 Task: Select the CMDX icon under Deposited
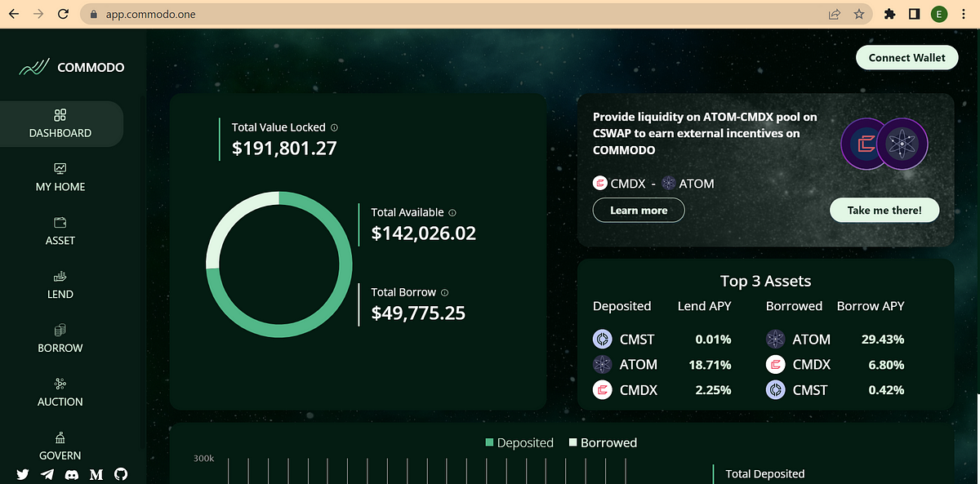pyautogui.click(x=603, y=390)
